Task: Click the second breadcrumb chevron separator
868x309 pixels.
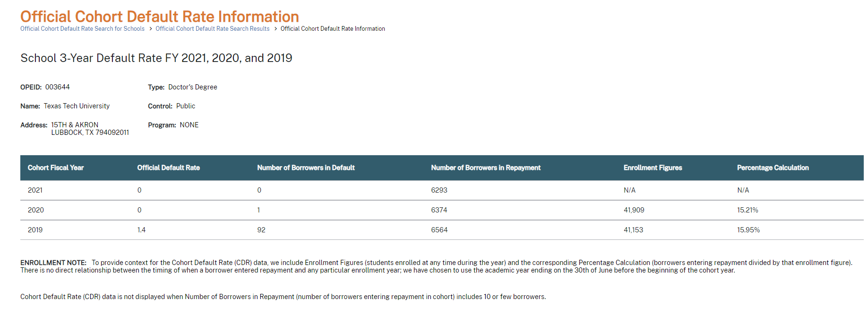Action: pyautogui.click(x=275, y=29)
